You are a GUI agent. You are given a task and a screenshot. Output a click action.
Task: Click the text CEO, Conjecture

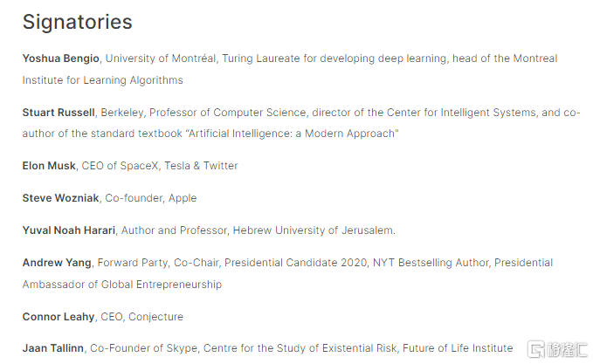tap(139, 317)
